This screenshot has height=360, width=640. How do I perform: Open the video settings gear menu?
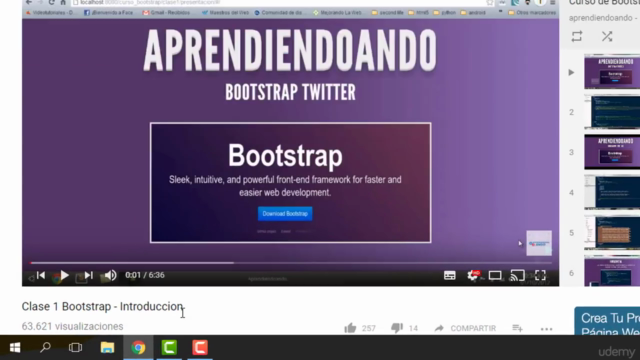[473, 276]
